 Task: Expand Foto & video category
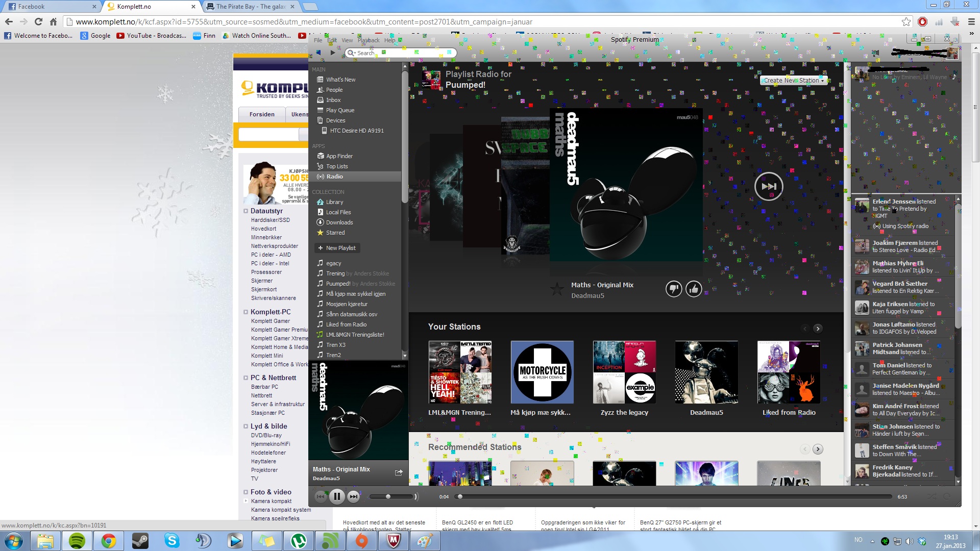[x=246, y=492]
